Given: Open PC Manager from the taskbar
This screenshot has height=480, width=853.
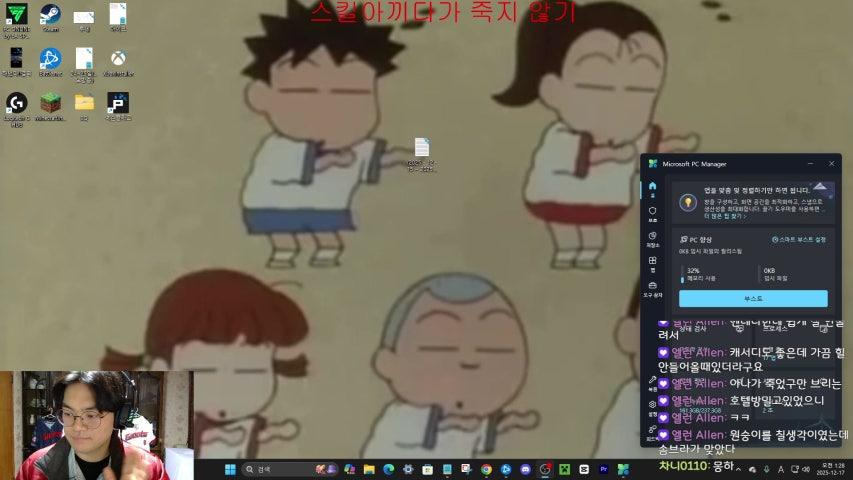Looking at the screenshot, I should click(623, 469).
